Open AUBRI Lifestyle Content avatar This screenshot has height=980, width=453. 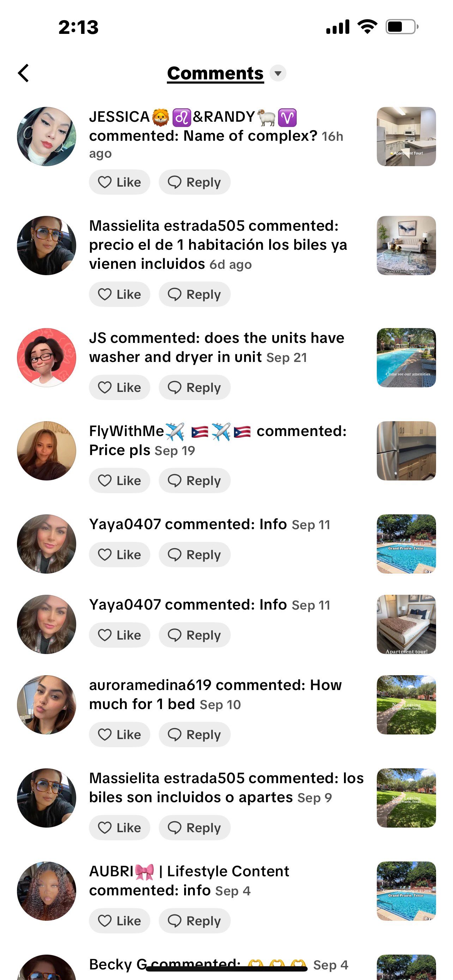(47, 891)
